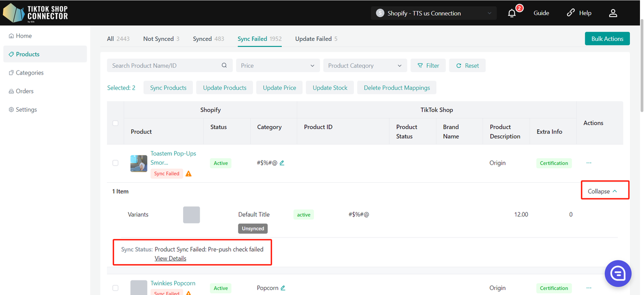Open the user profile icon
Image resolution: width=644 pixels, height=295 pixels.
[x=613, y=13]
